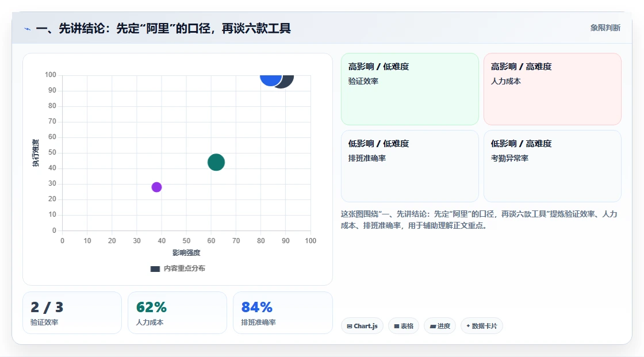The height and width of the screenshot is (357, 644).
Task: Click the 表格 tag chip
Action: coord(404,326)
